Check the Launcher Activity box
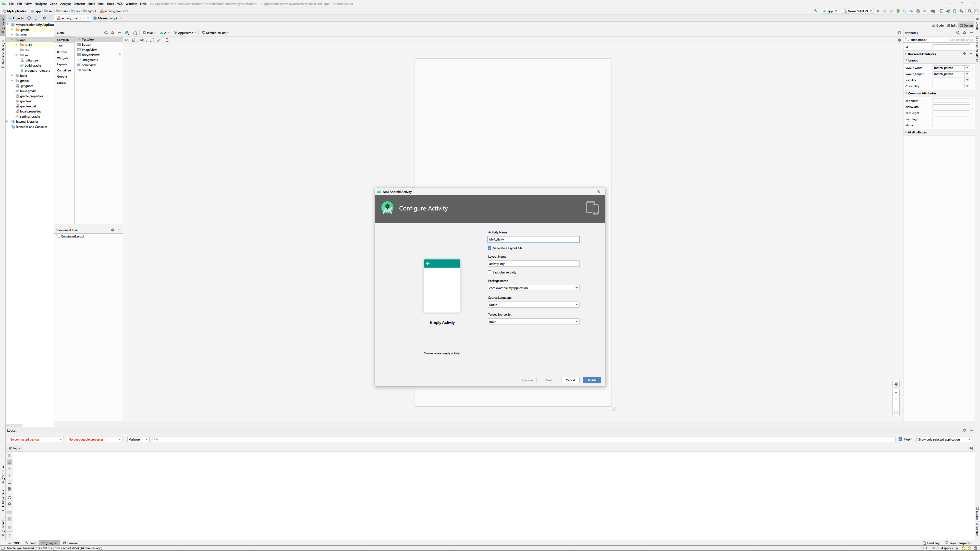Viewport: 980px width, 551px height. (490, 272)
